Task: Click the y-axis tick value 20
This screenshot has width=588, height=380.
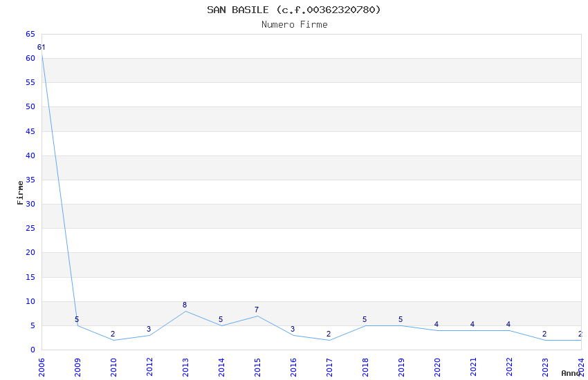Action: pos(30,253)
